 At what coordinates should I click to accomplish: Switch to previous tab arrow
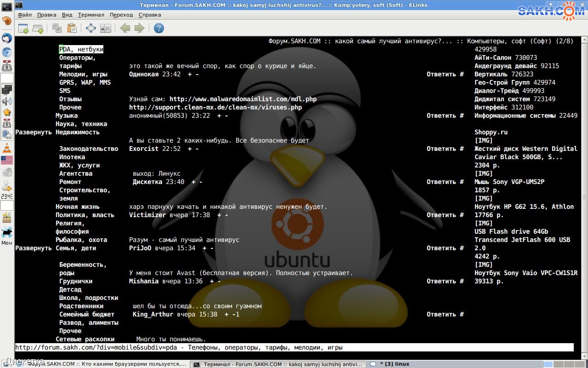(x=125, y=29)
